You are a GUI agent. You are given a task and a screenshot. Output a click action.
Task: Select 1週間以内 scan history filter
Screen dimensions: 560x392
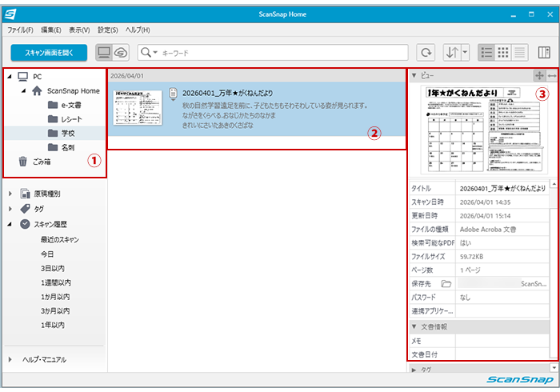click(x=56, y=282)
